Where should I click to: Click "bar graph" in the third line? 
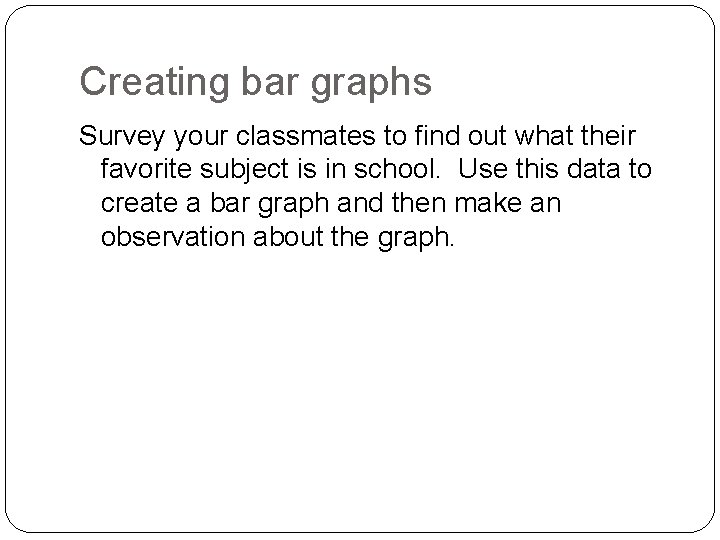pyautogui.click(x=270, y=205)
